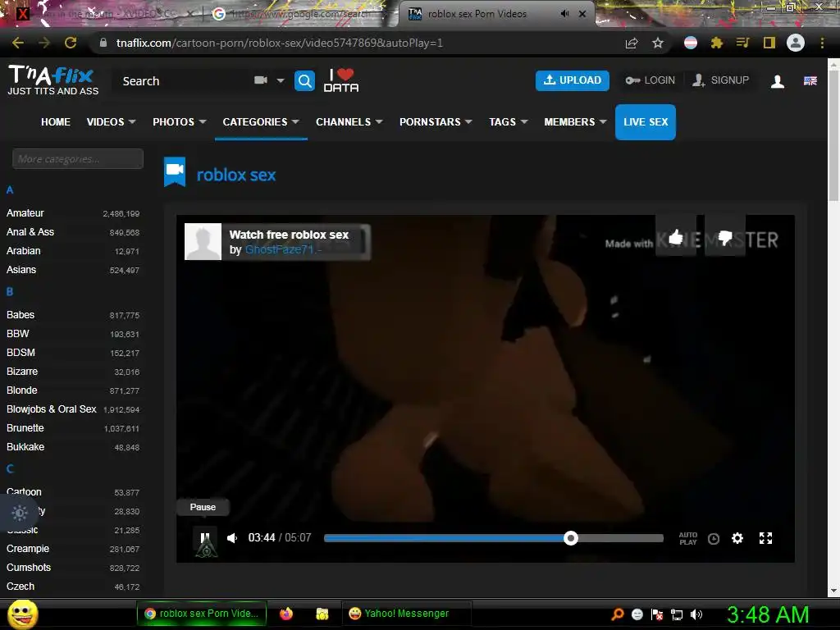This screenshot has width=840, height=630.
Task: Mute the video player volume icon
Action: (x=232, y=538)
